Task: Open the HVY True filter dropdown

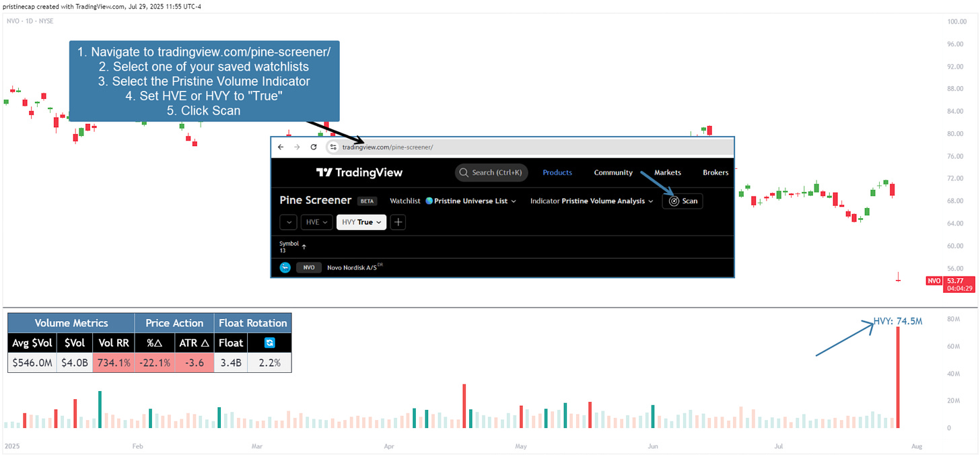Action: point(361,221)
